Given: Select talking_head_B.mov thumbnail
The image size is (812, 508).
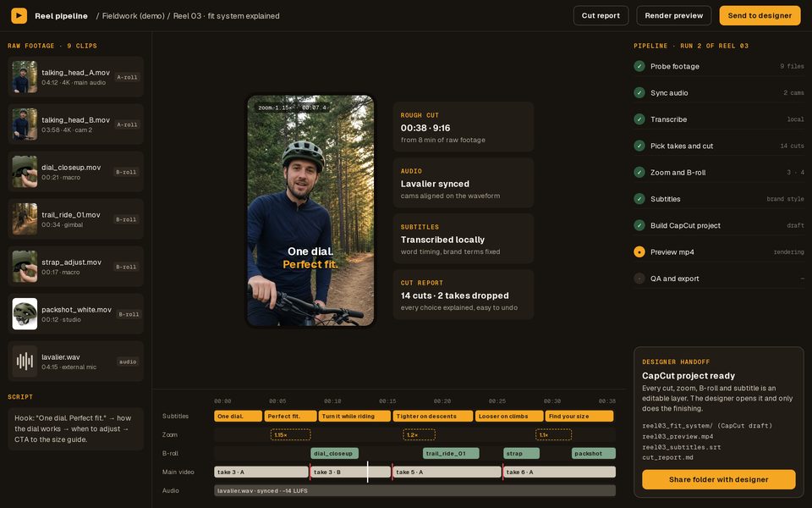Looking at the screenshot, I should point(25,124).
